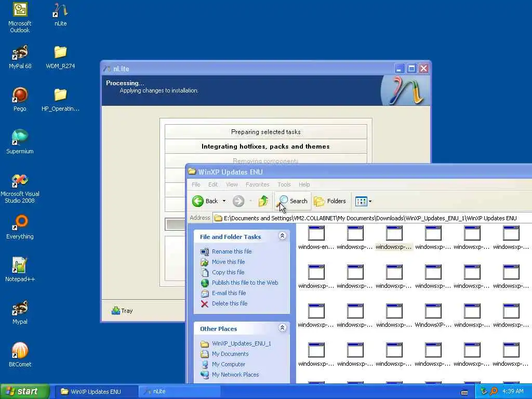This screenshot has width=532, height=399.
Task: Toggle the Folders pane button
Action: click(x=330, y=201)
